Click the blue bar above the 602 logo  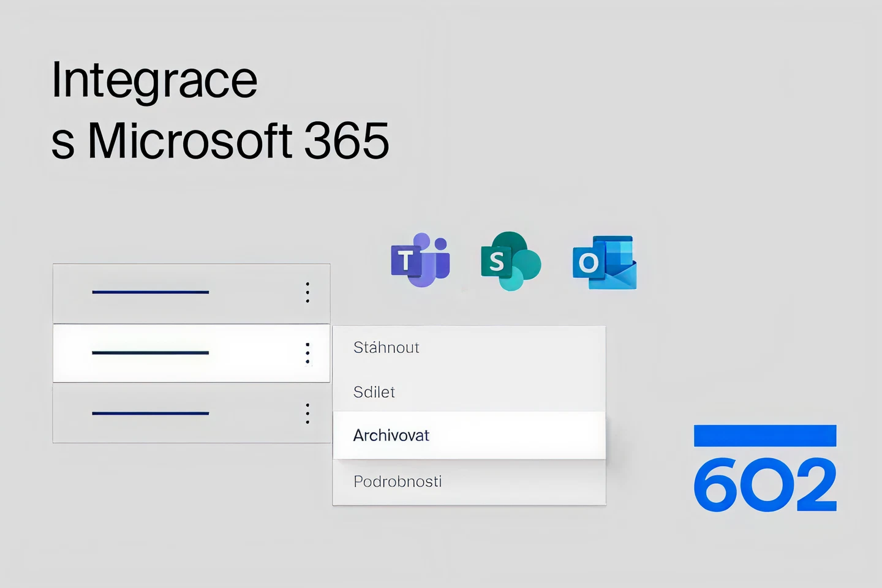(x=764, y=435)
